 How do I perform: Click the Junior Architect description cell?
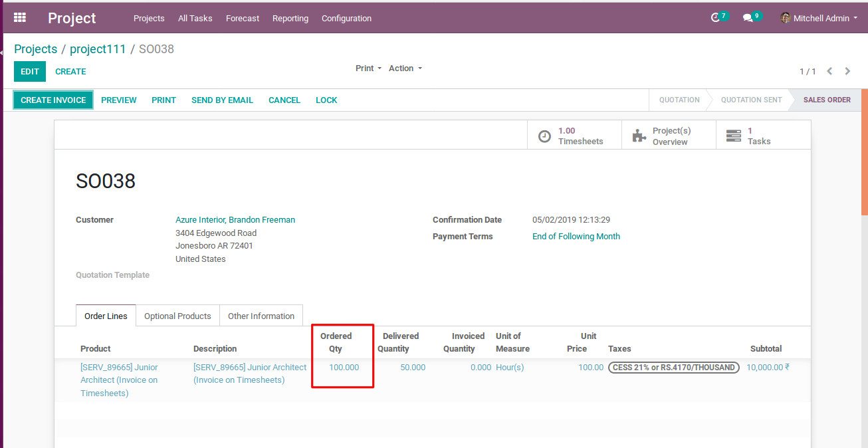tap(250, 374)
